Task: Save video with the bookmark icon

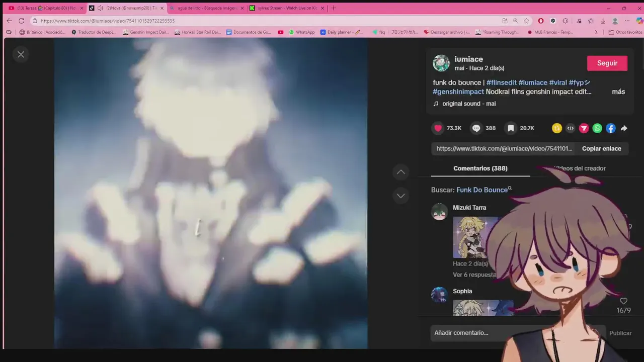Action: 511,128
